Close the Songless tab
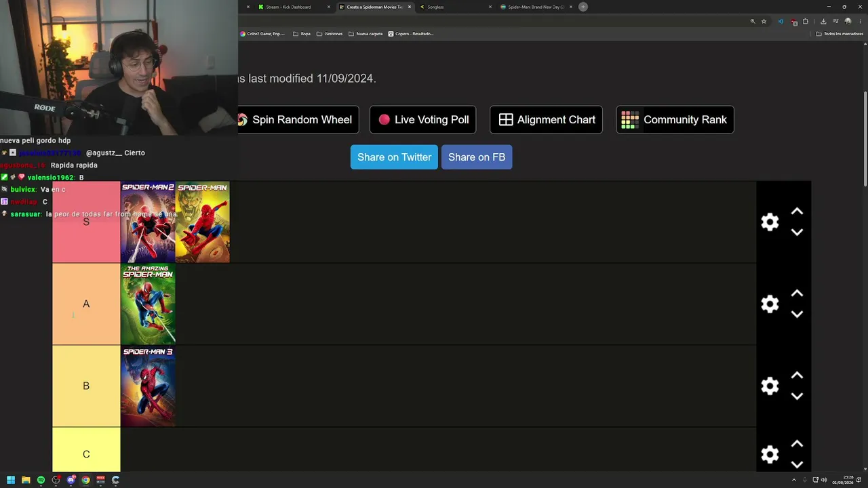Viewport: 868px width, 488px height. (490, 7)
